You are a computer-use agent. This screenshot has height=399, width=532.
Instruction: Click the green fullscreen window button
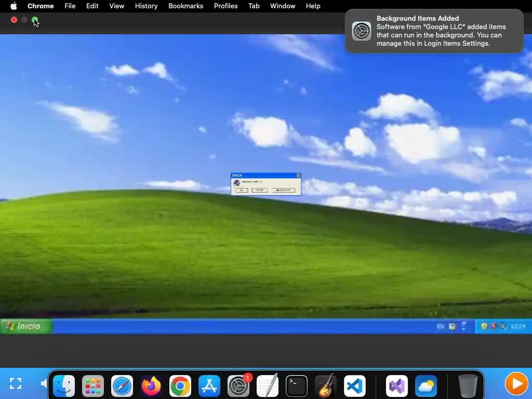coord(35,20)
